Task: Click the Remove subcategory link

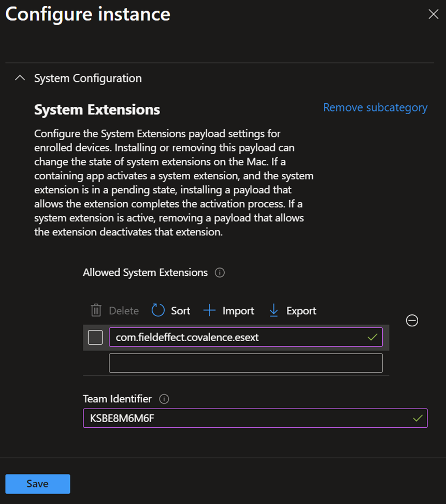Action: [375, 107]
